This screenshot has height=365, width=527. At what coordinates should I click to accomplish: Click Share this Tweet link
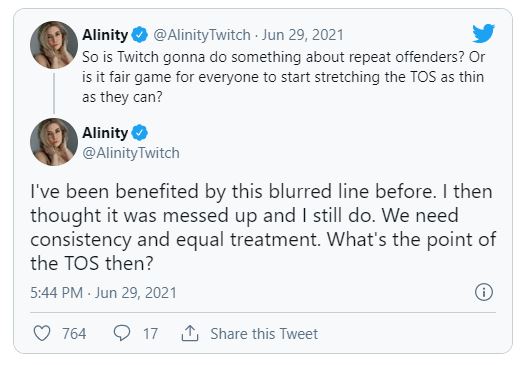point(264,334)
